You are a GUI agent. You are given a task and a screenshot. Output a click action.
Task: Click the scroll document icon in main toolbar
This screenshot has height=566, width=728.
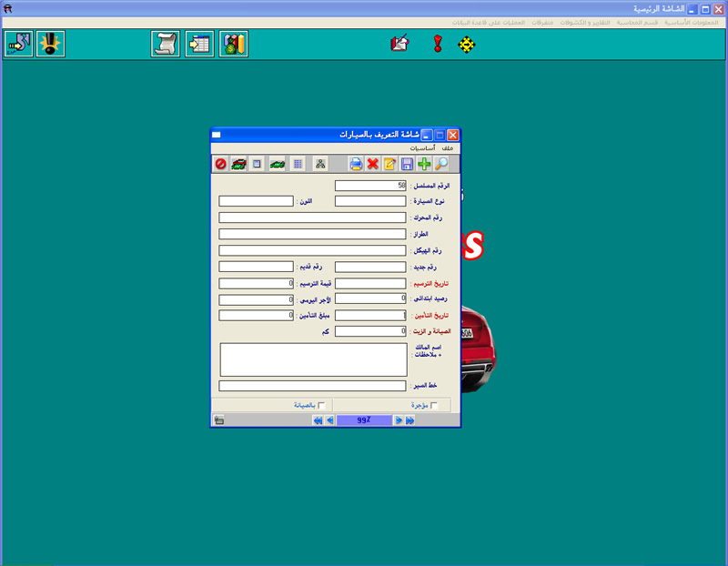pos(166,44)
